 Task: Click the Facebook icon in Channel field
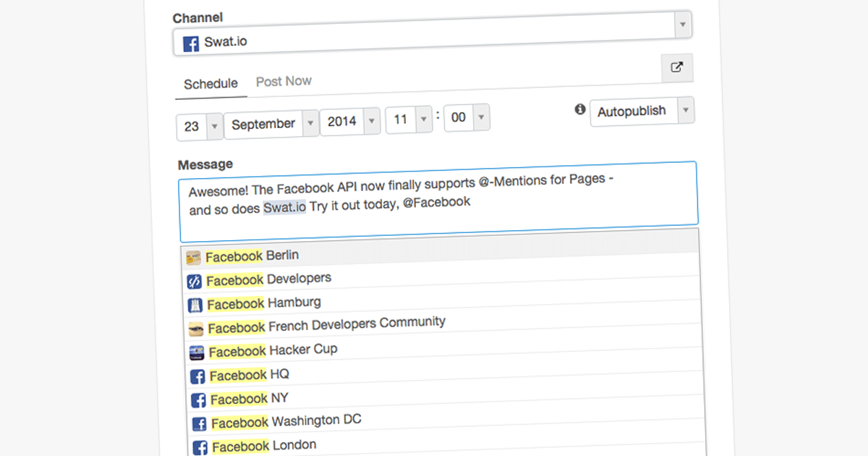point(191,43)
